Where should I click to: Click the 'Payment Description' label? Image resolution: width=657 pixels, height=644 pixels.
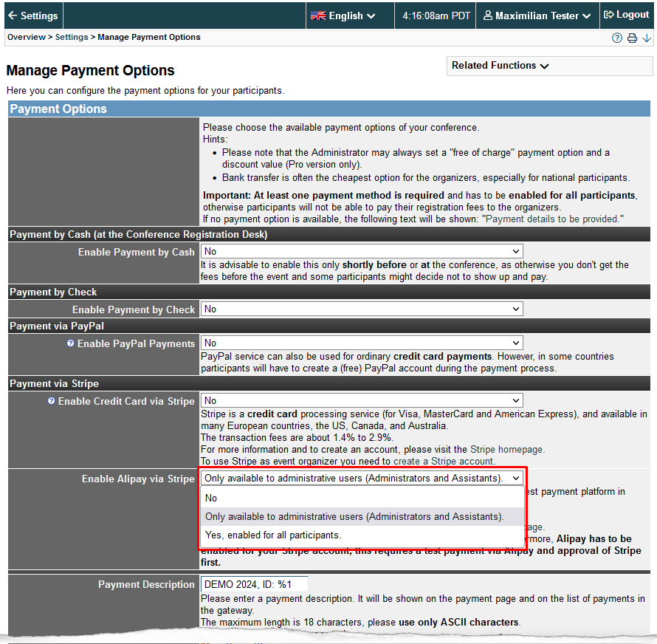tap(146, 584)
